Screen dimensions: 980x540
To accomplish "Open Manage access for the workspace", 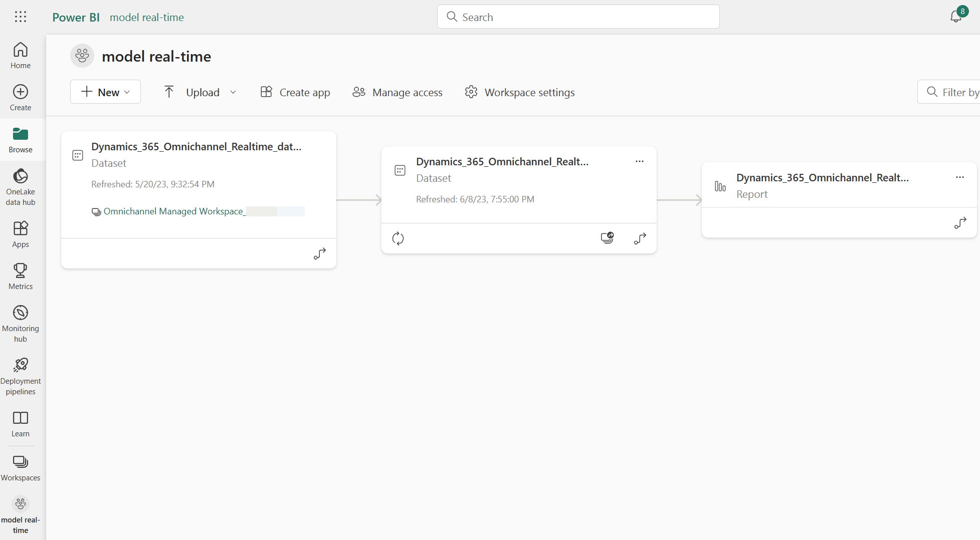I will 397,92.
